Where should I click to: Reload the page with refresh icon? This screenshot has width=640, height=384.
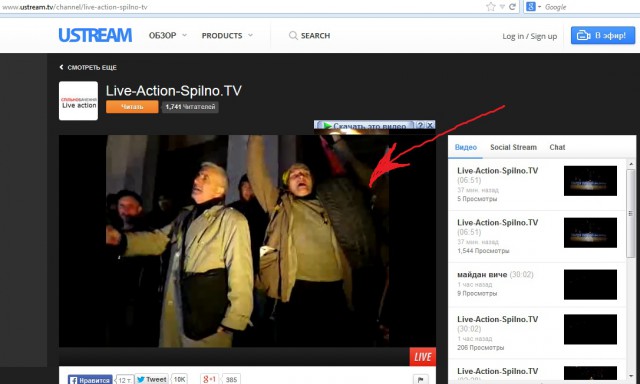point(512,7)
